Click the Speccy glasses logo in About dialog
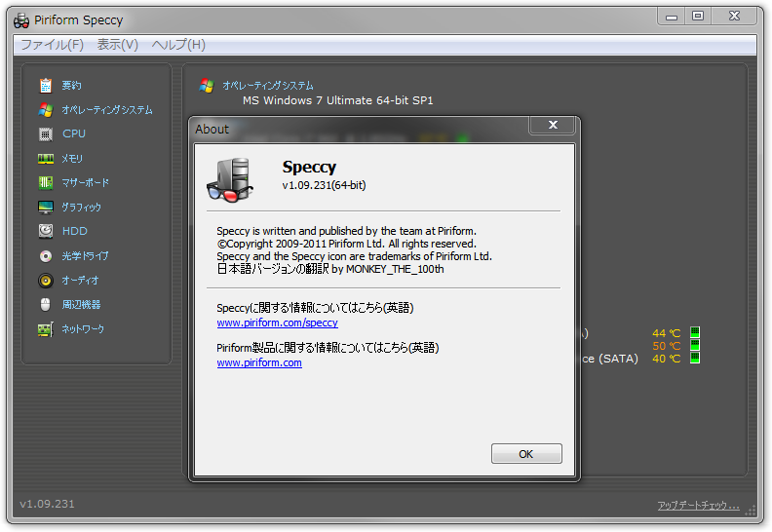Image resolution: width=772 pixels, height=532 pixels. tap(230, 179)
